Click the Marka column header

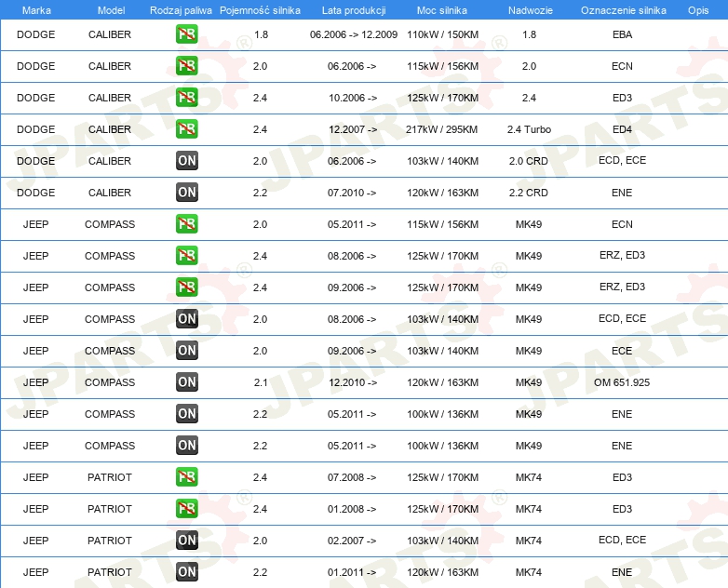click(x=35, y=9)
